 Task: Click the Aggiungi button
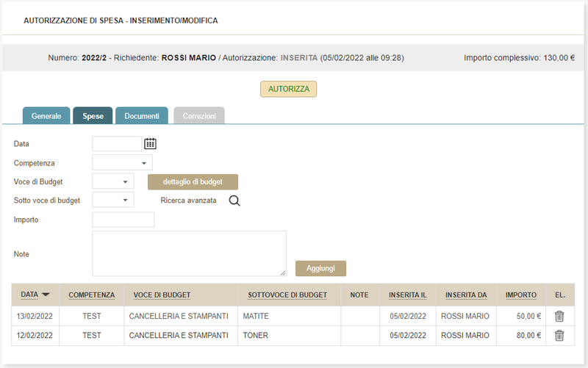pyautogui.click(x=320, y=268)
